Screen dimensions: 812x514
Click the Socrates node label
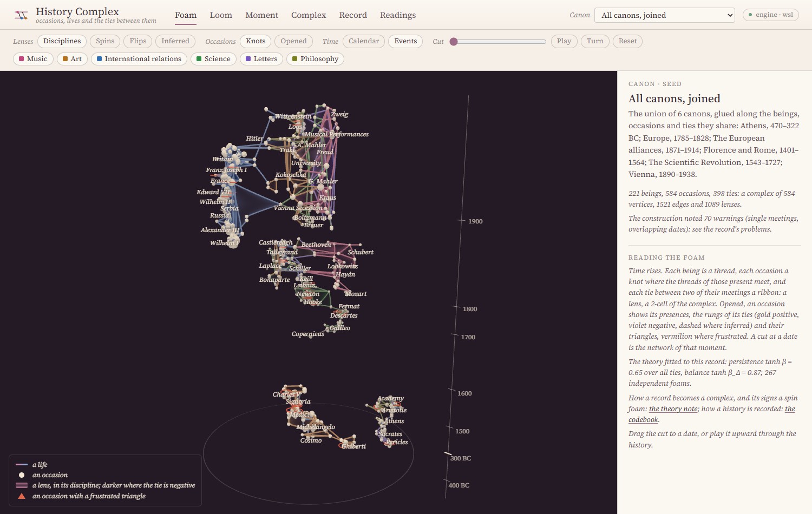click(x=390, y=434)
